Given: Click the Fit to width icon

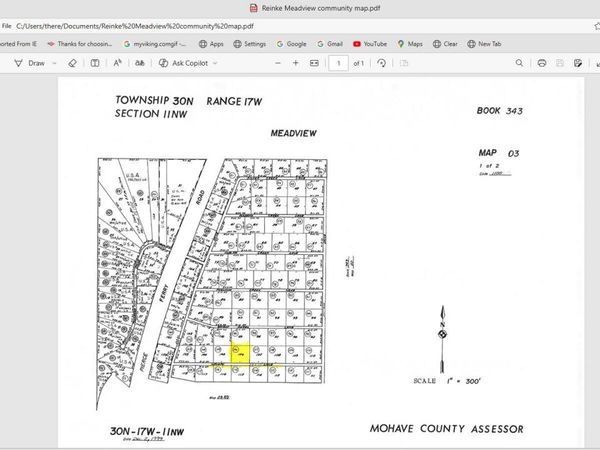Looking at the screenshot, I should point(314,63).
